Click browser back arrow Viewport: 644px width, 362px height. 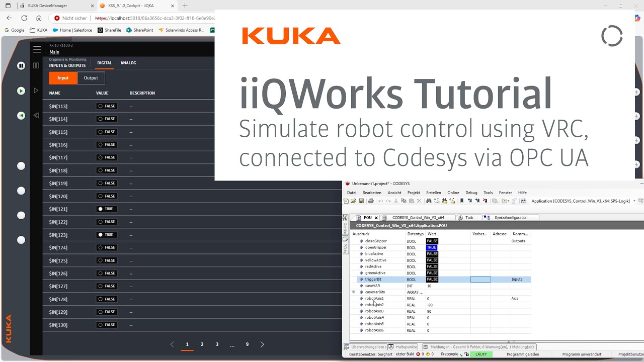9,18
